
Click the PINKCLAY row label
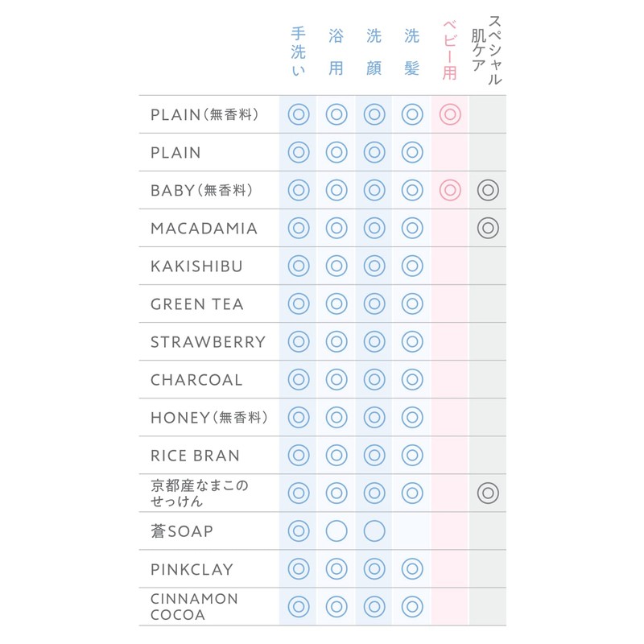coord(192,569)
